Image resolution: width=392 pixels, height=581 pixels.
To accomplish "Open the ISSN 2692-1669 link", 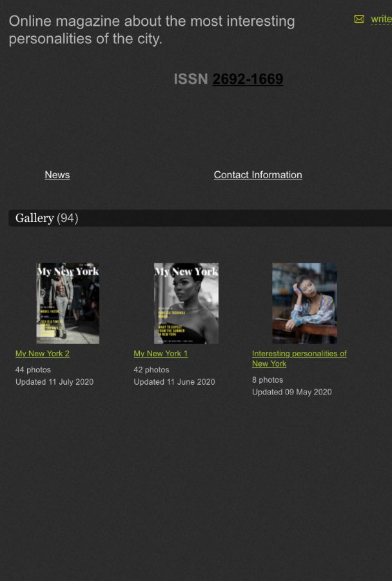I will click(248, 79).
